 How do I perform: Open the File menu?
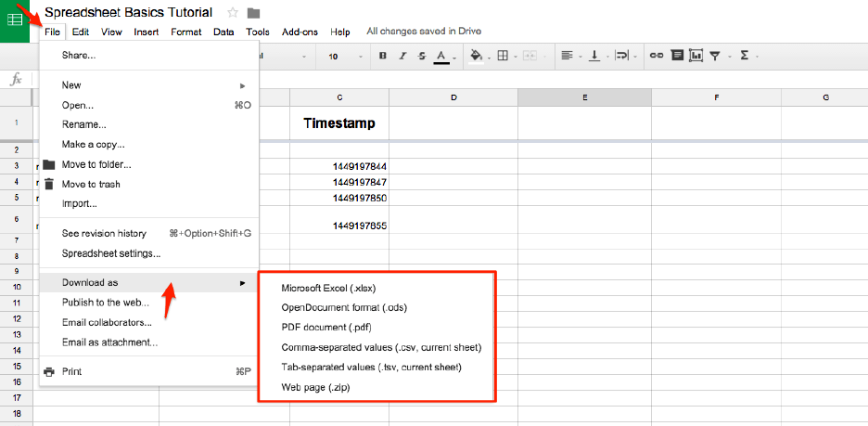(x=53, y=32)
